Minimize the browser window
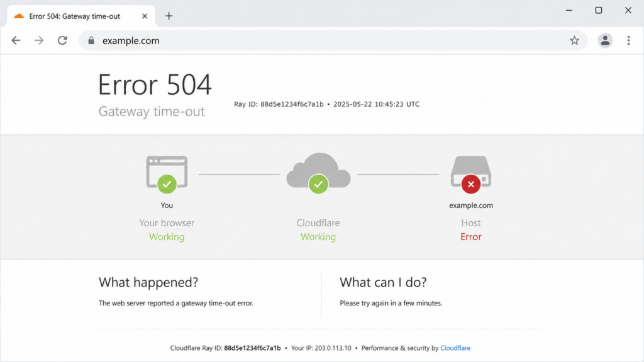Image resolution: width=644 pixels, height=362 pixels. [x=569, y=10]
